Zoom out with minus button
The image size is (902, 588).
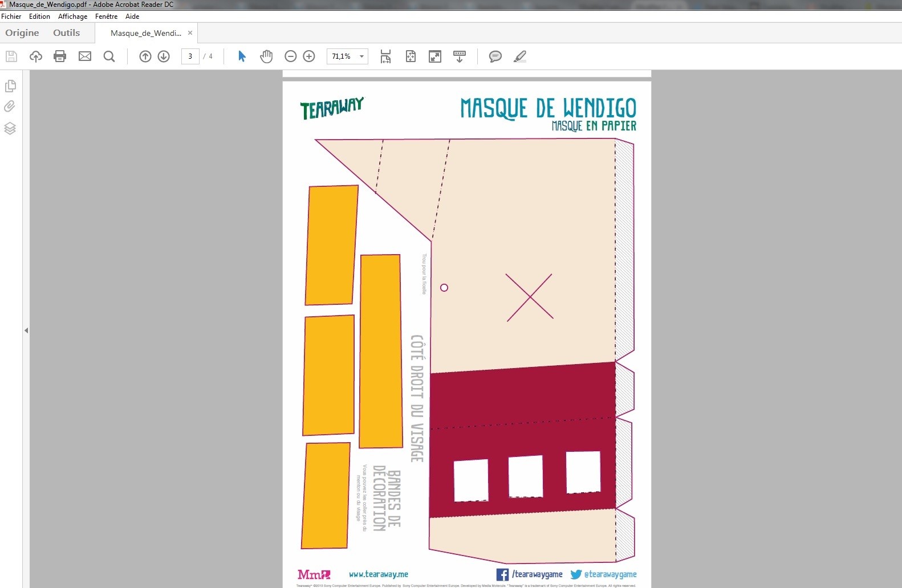click(291, 56)
